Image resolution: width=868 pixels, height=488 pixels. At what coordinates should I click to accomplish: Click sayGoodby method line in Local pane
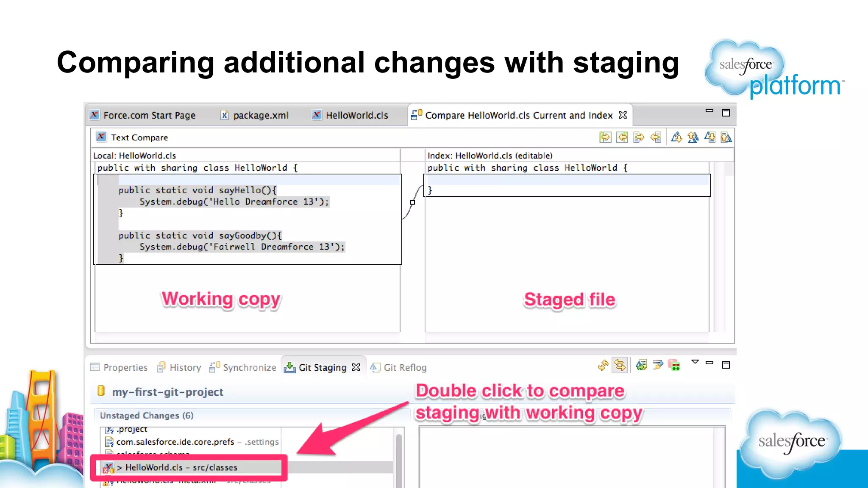pyautogui.click(x=200, y=236)
